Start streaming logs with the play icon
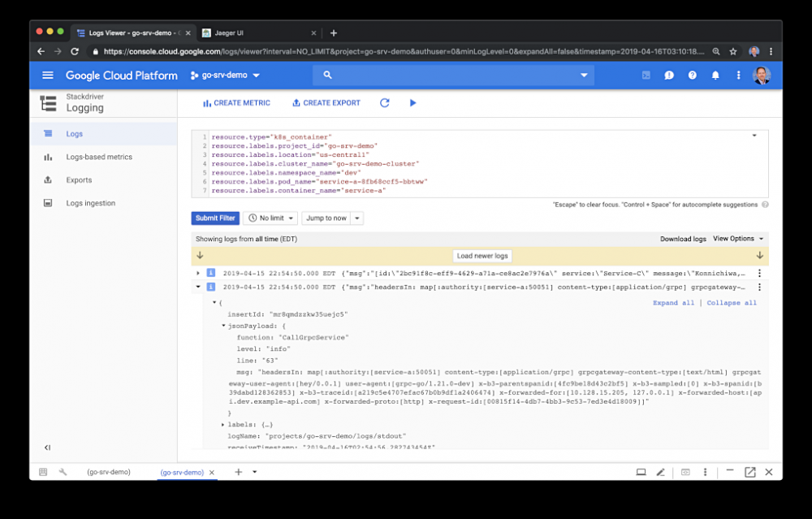Viewport: 812px width, 519px height. point(412,102)
